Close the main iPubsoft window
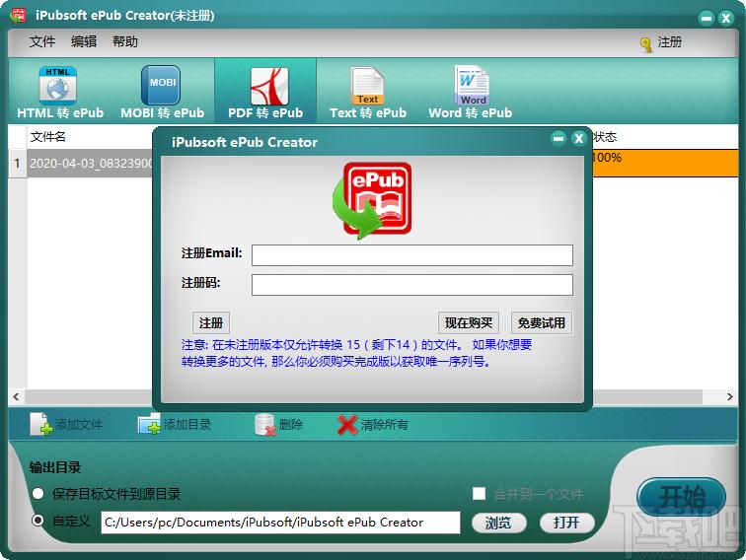This screenshot has height=560, width=746. (726, 18)
